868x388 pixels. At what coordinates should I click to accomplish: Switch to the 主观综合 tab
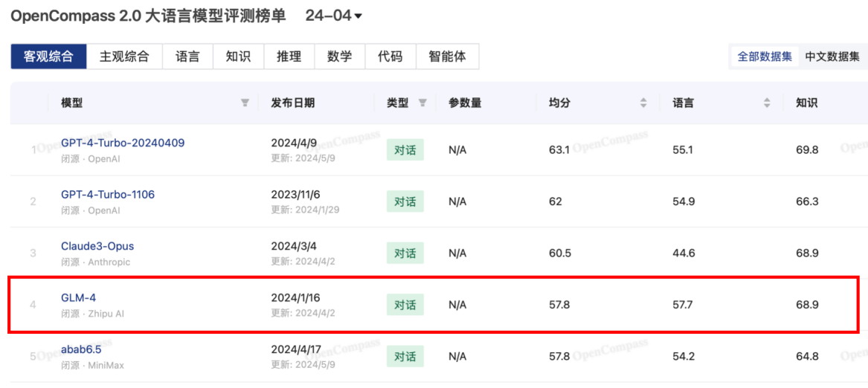click(x=124, y=56)
